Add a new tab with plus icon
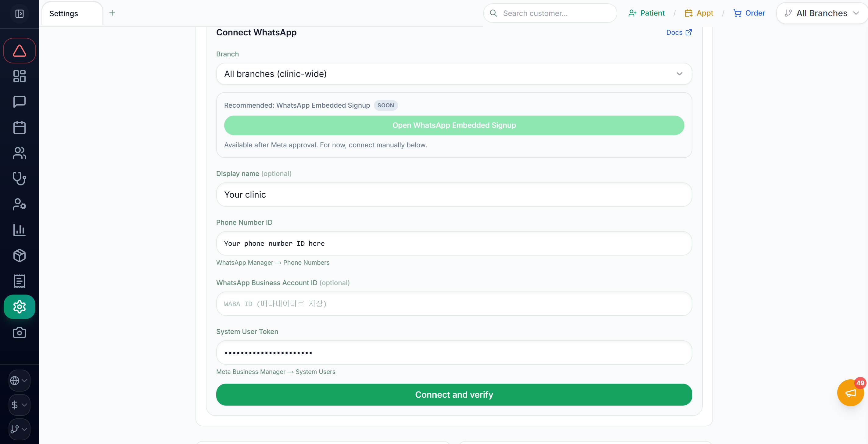Viewport: 868px width, 444px height. pos(112,13)
